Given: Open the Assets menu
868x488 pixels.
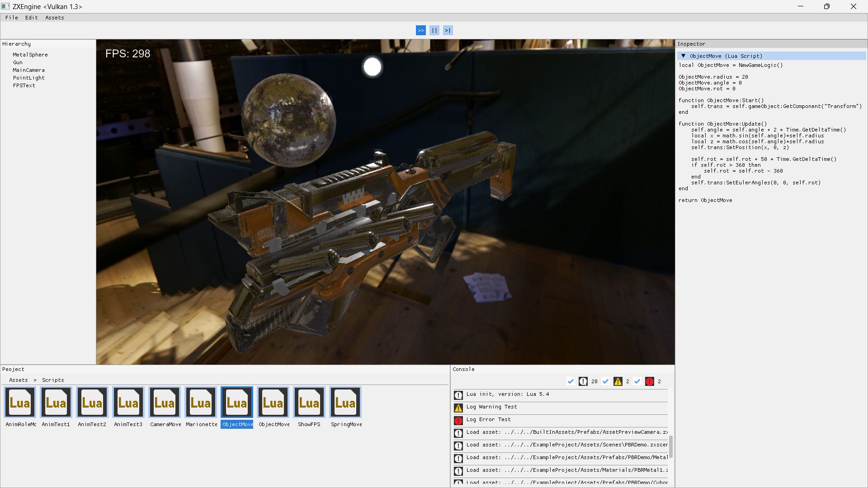Looking at the screenshot, I should click(54, 18).
